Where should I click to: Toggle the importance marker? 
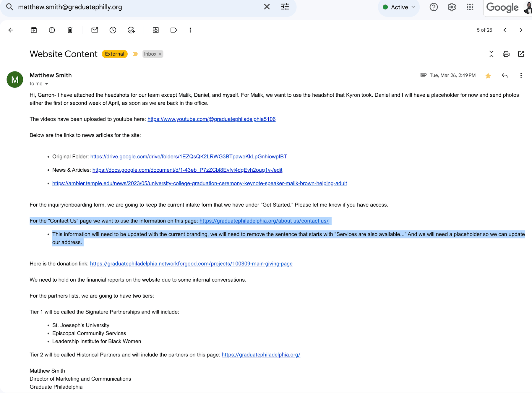tap(135, 54)
